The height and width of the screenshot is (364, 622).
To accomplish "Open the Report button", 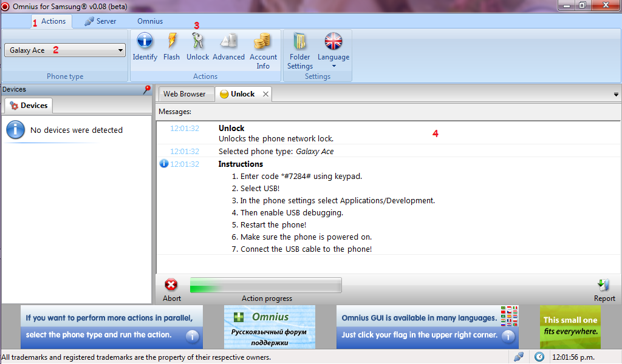I will tap(604, 290).
